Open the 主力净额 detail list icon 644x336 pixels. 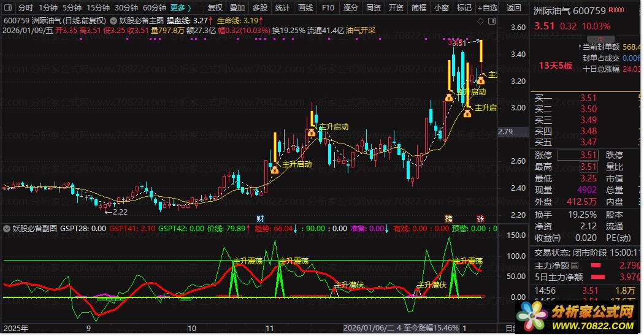pyautogui.click(x=575, y=265)
